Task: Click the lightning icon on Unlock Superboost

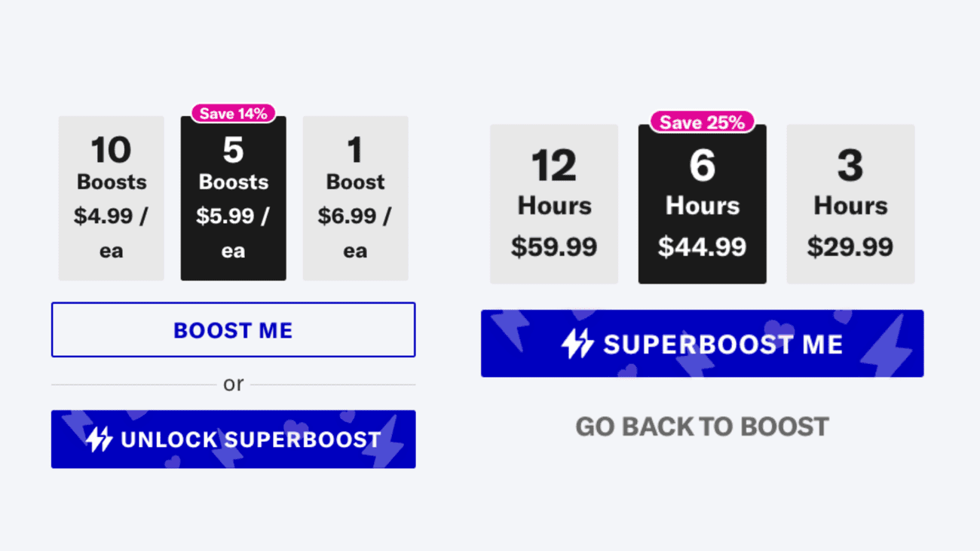Action: (99, 439)
